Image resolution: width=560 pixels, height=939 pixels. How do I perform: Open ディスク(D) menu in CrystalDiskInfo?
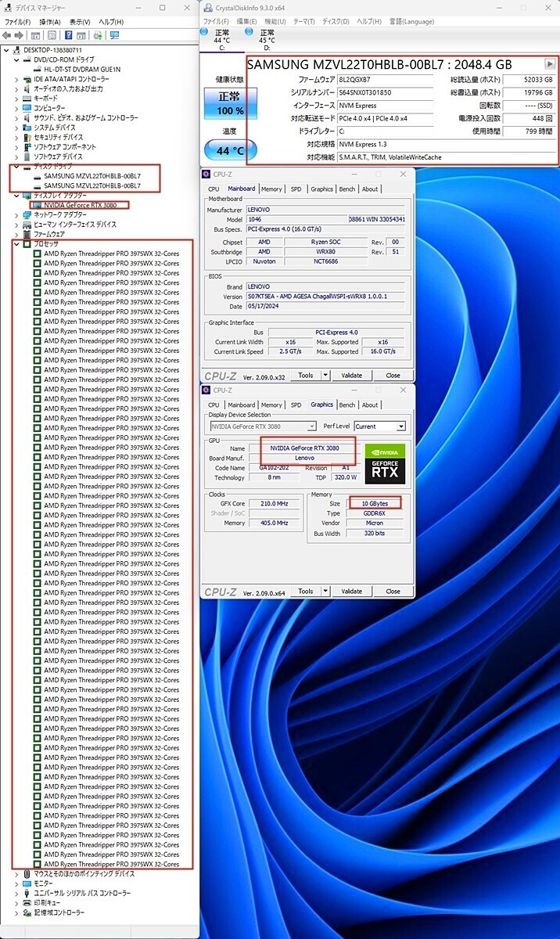click(x=336, y=21)
